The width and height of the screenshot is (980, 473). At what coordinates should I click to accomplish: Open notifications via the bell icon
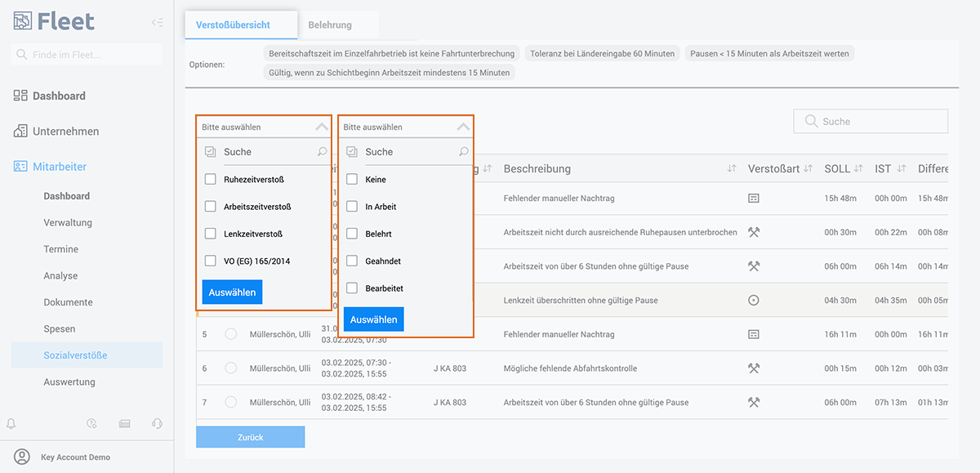point(11,423)
